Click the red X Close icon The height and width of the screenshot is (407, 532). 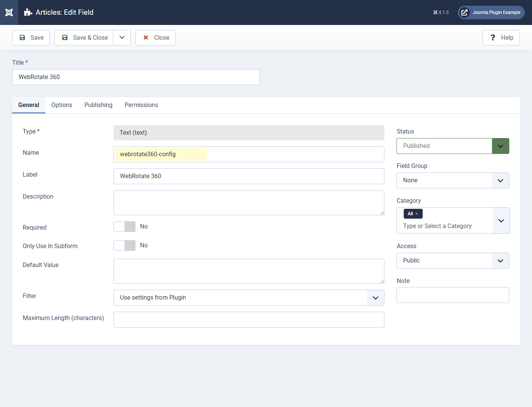[146, 37]
